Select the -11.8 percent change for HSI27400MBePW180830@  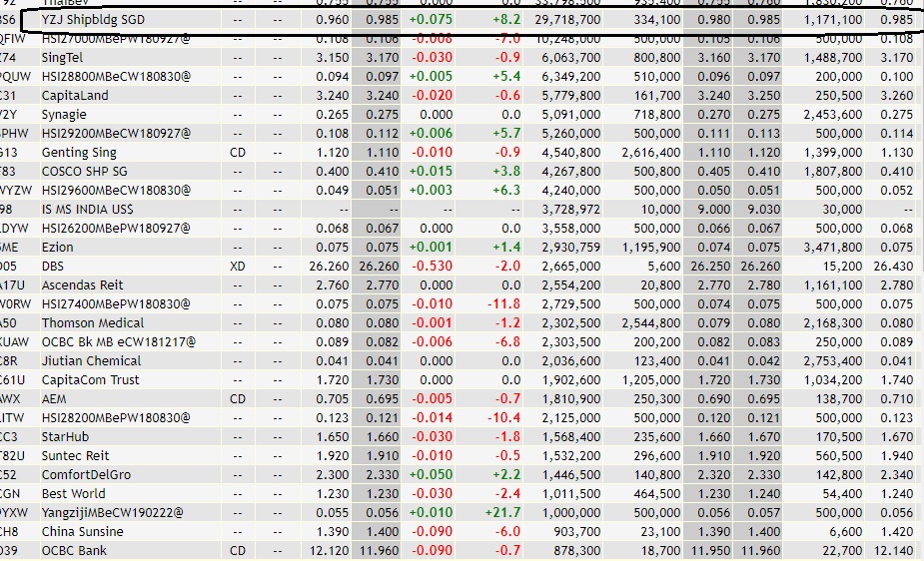point(503,304)
